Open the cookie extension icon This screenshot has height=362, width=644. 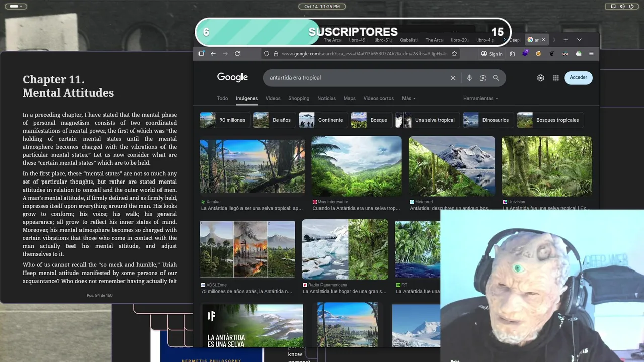538,54
